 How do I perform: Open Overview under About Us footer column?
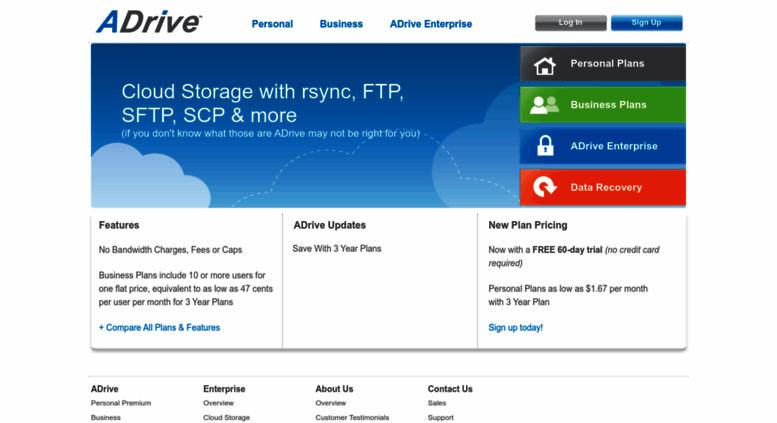(x=331, y=403)
